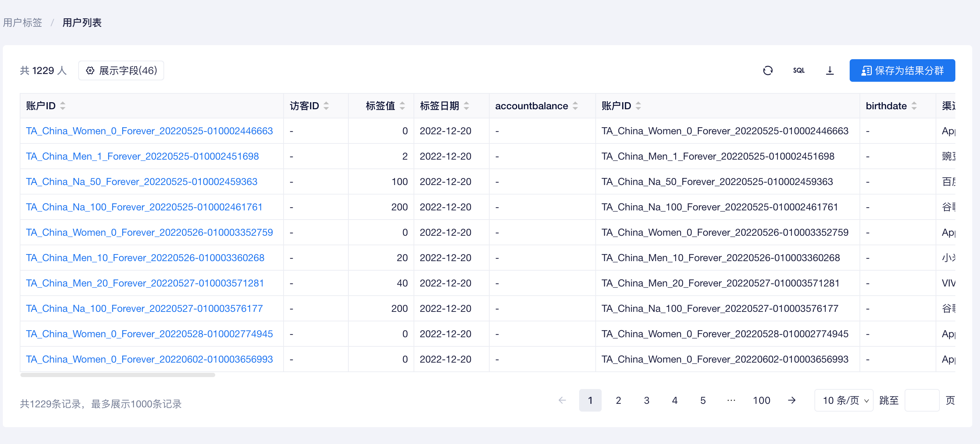This screenshot has width=980, height=444.
Task: Open 展示字段(46) field settings
Action: pos(121,70)
